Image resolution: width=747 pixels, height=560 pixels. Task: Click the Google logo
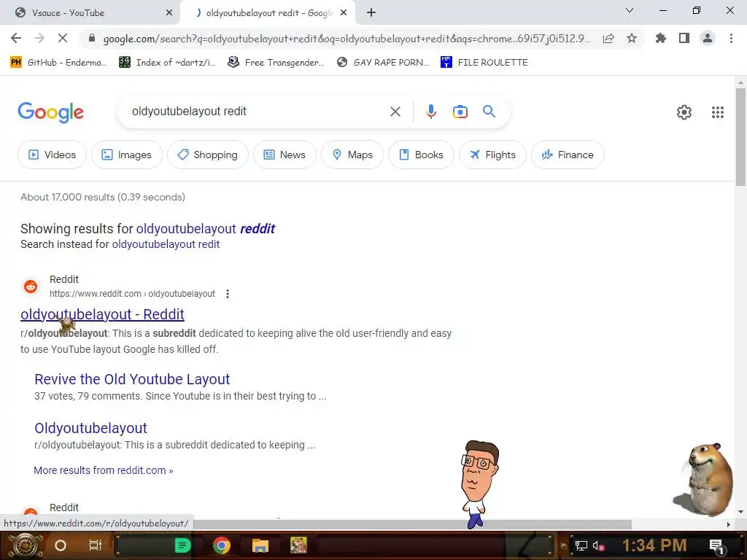pyautogui.click(x=50, y=112)
